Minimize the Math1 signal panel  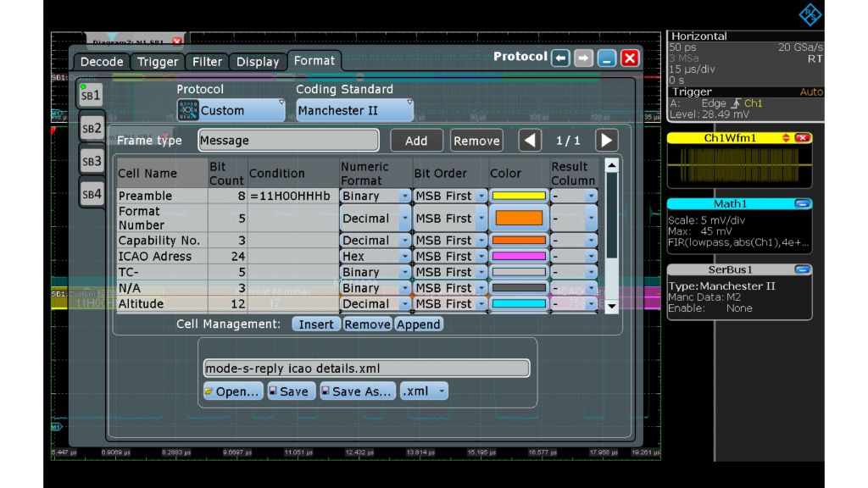(x=802, y=204)
